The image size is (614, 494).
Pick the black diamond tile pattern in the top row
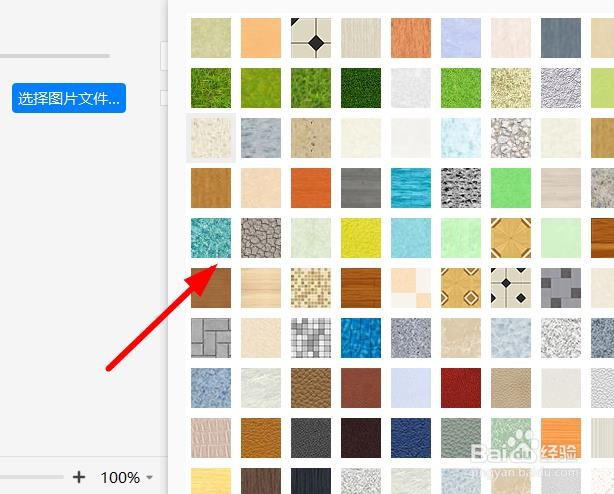(311, 38)
